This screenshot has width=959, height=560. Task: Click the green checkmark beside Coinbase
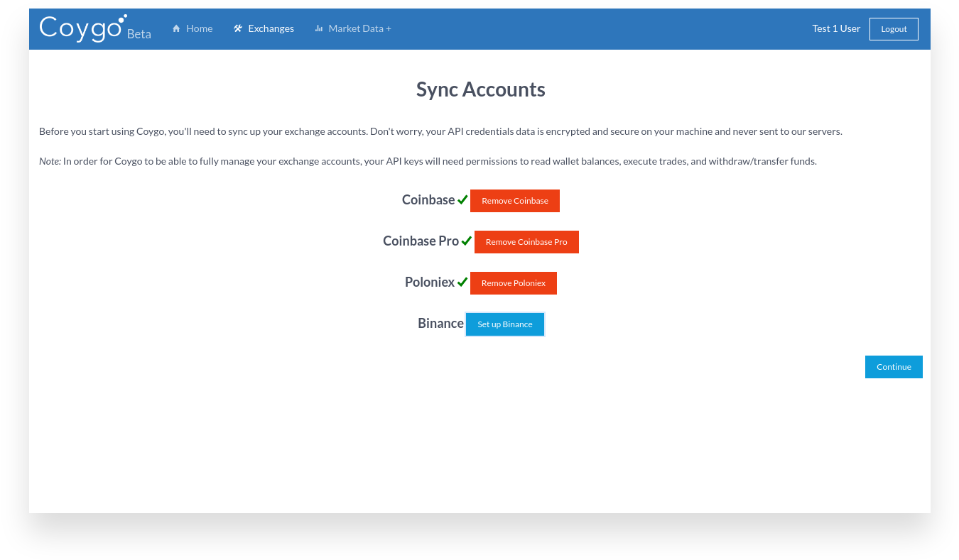pos(462,200)
